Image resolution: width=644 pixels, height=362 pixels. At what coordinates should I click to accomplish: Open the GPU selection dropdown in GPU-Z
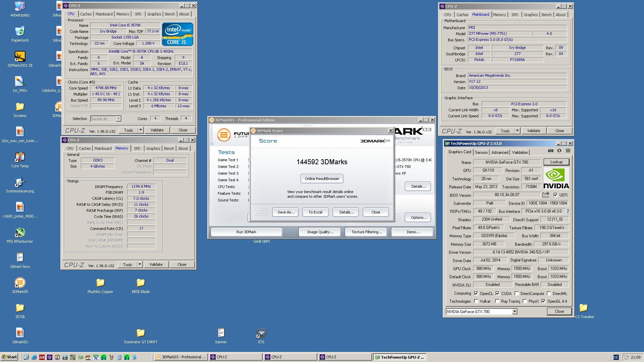[514, 312]
